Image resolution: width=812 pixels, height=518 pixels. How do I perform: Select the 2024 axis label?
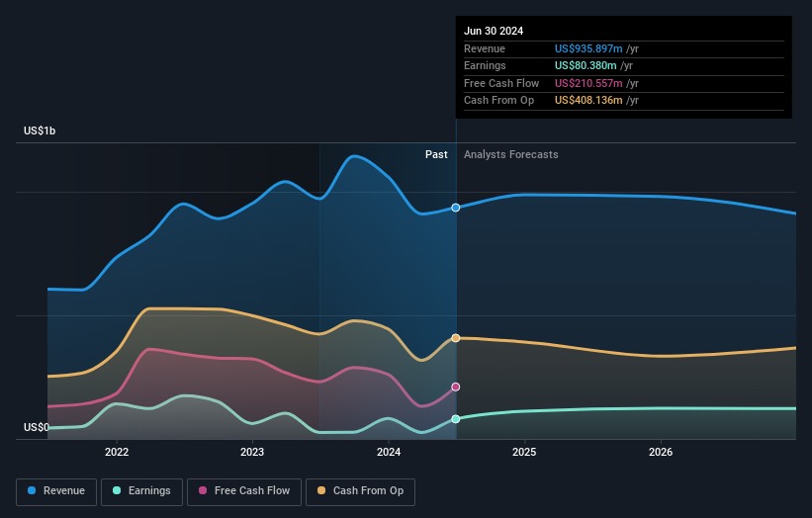point(389,452)
